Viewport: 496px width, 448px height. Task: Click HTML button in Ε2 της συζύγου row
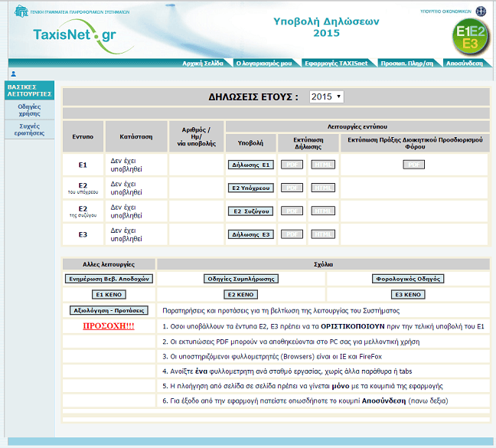click(x=323, y=211)
